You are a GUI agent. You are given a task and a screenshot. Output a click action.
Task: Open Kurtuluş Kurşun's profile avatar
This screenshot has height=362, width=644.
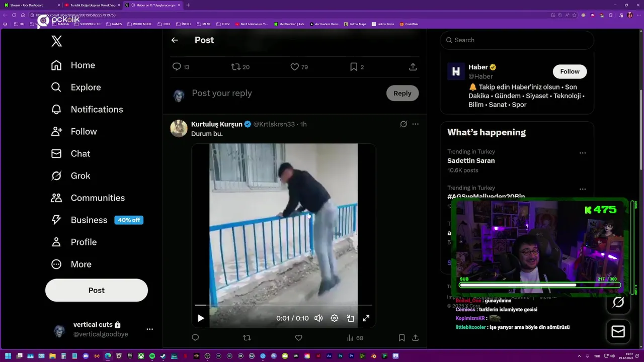pyautogui.click(x=179, y=128)
